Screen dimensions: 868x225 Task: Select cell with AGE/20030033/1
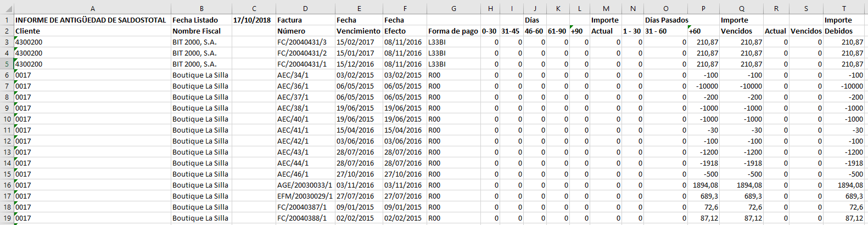pyautogui.click(x=305, y=185)
